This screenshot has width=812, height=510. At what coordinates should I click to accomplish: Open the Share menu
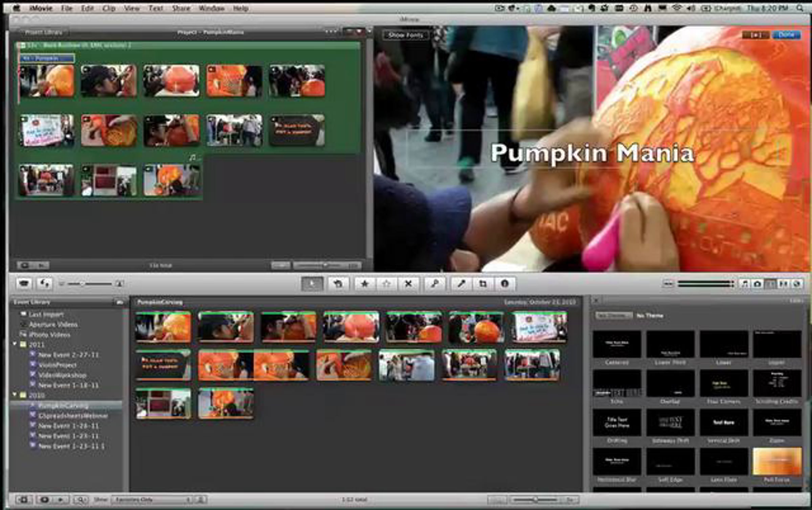181,8
